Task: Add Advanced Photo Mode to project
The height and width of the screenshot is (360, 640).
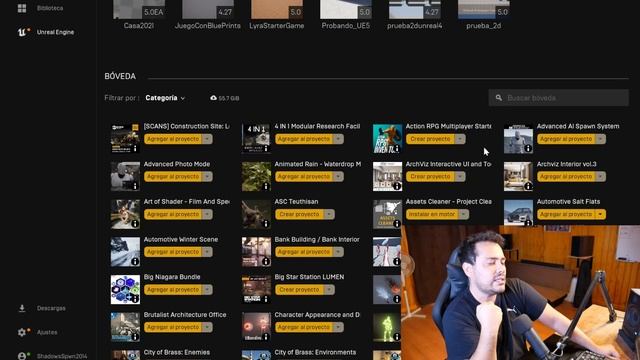Action: pyautogui.click(x=173, y=177)
